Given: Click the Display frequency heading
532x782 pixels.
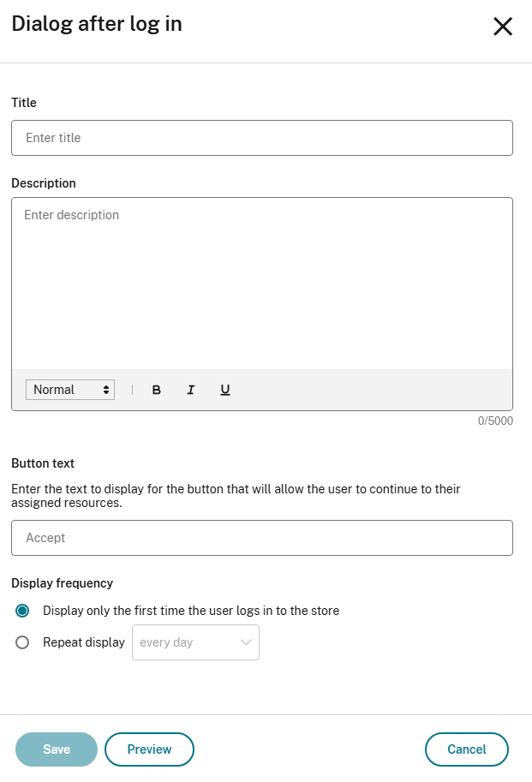Looking at the screenshot, I should (62, 583).
